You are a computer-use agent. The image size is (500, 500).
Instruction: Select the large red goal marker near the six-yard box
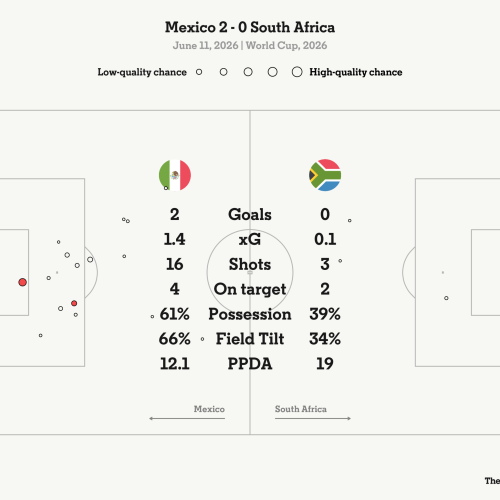pyautogui.click(x=22, y=282)
